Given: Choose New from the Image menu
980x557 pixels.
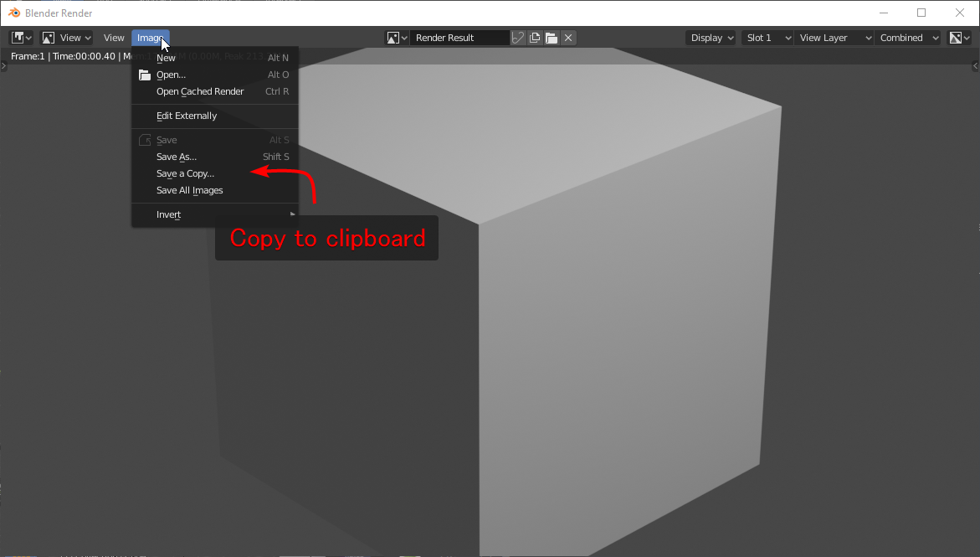Looking at the screenshot, I should coord(214,58).
